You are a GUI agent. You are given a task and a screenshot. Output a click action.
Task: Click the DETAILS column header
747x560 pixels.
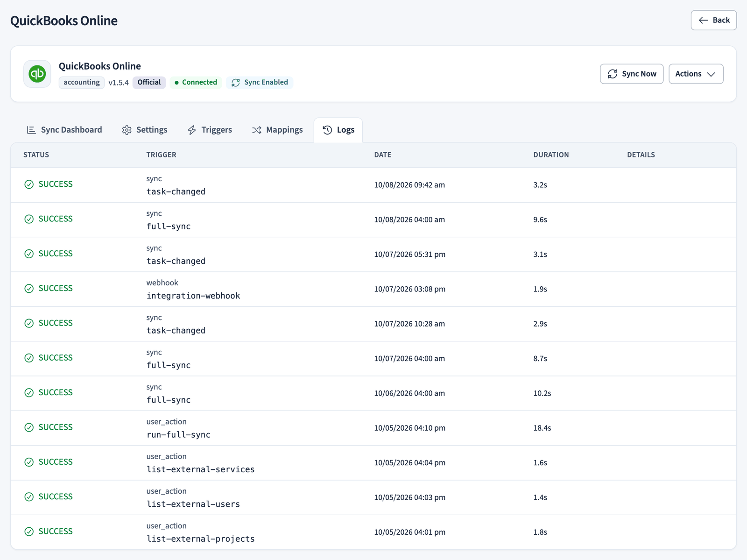tap(641, 155)
